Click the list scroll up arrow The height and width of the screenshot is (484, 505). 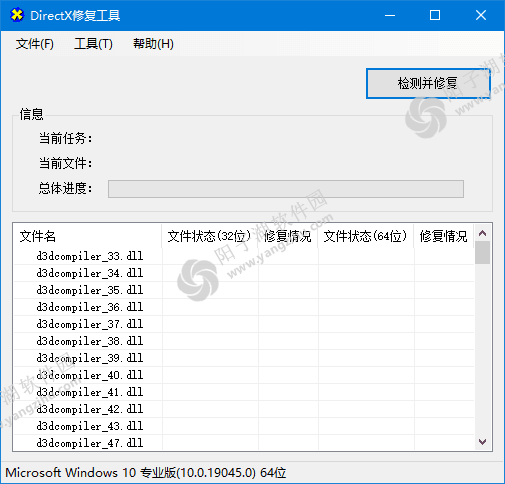click(x=482, y=233)
